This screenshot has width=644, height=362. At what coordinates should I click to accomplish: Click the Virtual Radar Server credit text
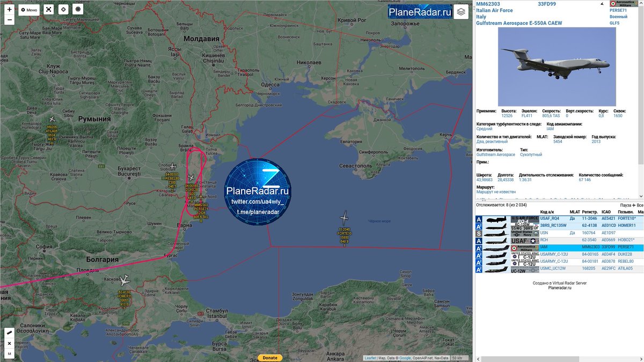[560, 283]
